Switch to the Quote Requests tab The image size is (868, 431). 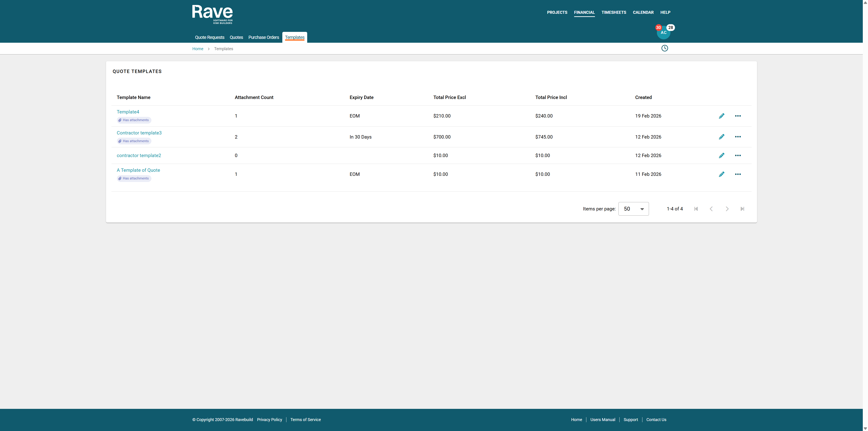coord(209,38)
